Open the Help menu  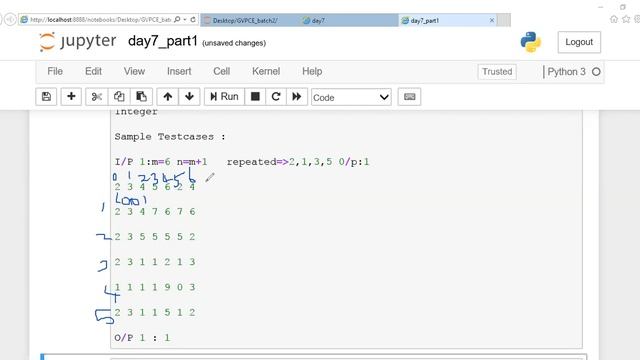(x=312, y=71)
